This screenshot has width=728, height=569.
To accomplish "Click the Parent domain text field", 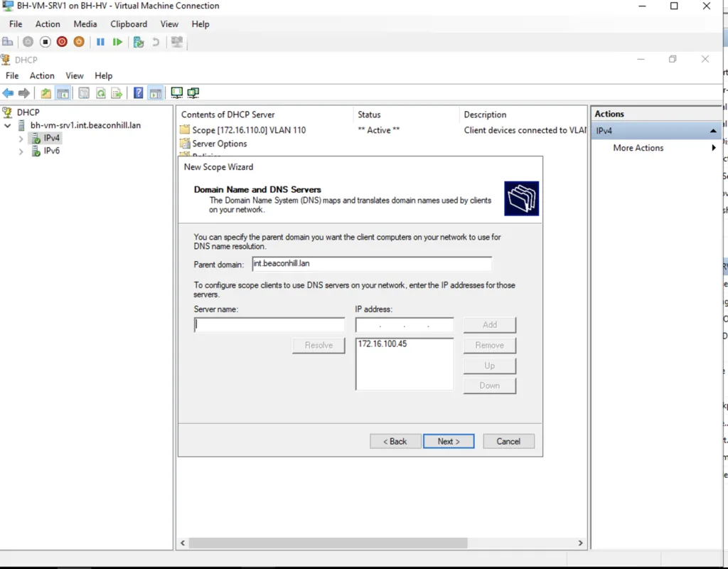I will click(372, 264).
